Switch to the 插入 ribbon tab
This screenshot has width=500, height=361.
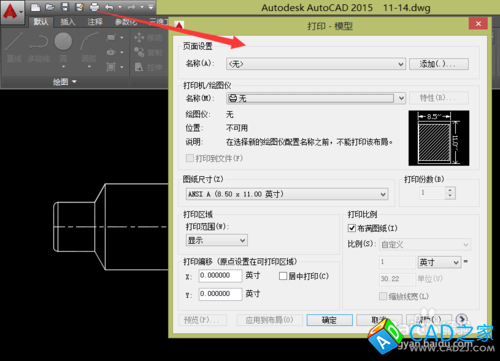(68, 22)
